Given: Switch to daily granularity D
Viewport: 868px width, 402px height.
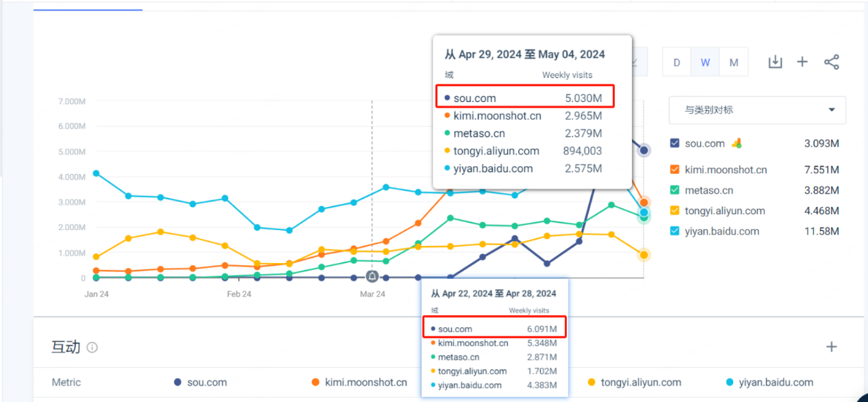Looking at the screenshot, I should [677, 62].
